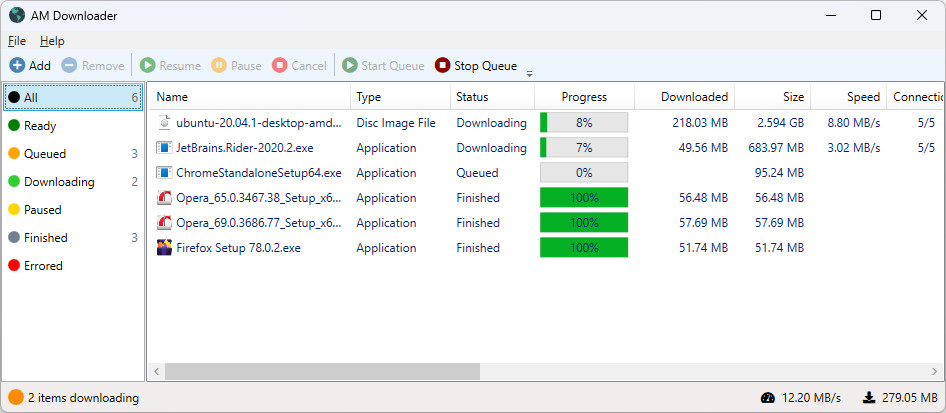This screenshot has height=413, width=946.
Task: Click the Opera_65 setup file icon
Action: tap(164, 198)
